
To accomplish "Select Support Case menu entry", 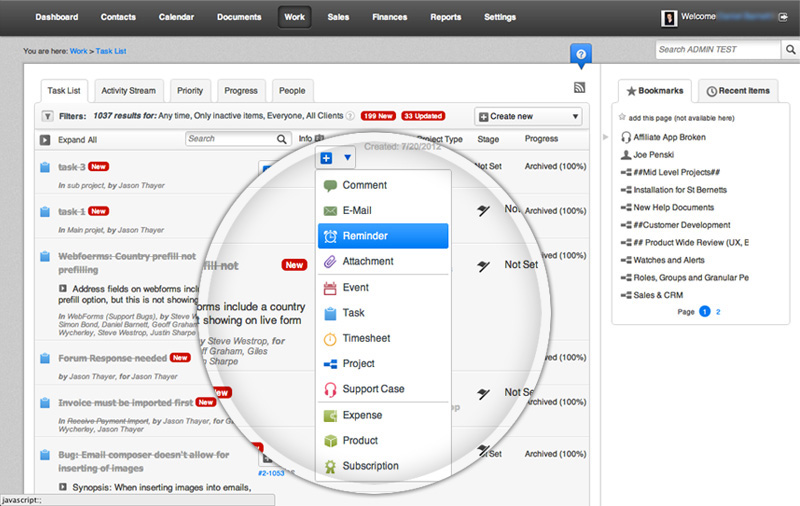I will 383,389.
